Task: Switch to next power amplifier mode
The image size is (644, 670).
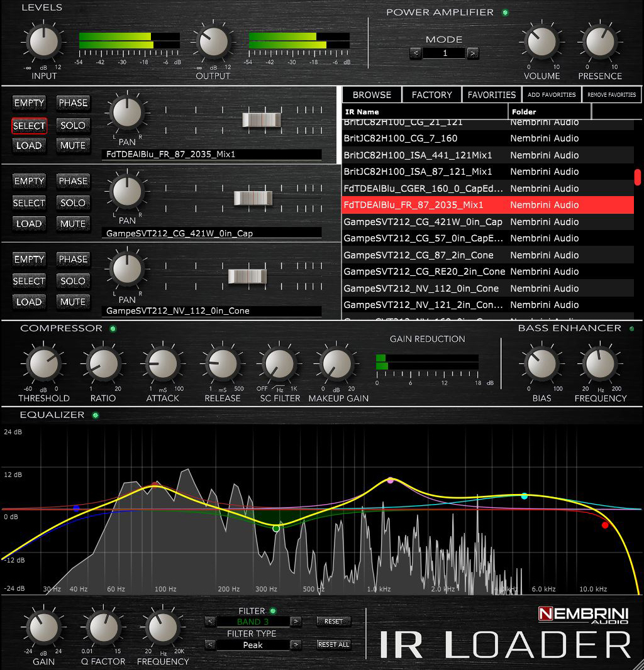Action: pos(473,53)
